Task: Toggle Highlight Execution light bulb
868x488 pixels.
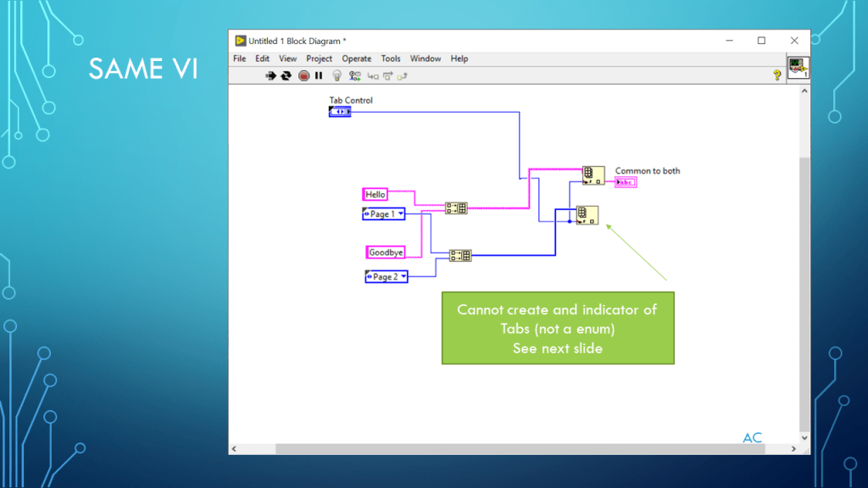Action: [337, 75]
